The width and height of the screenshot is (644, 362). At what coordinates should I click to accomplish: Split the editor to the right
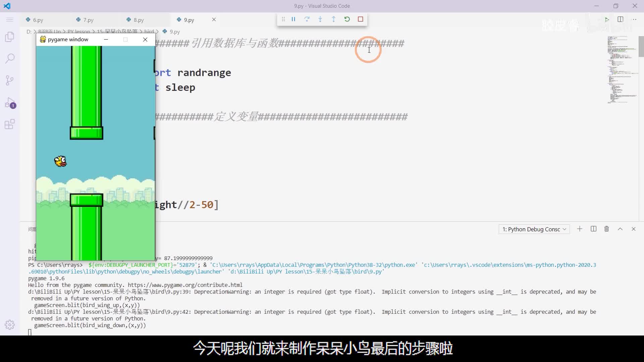pos(621,19)
